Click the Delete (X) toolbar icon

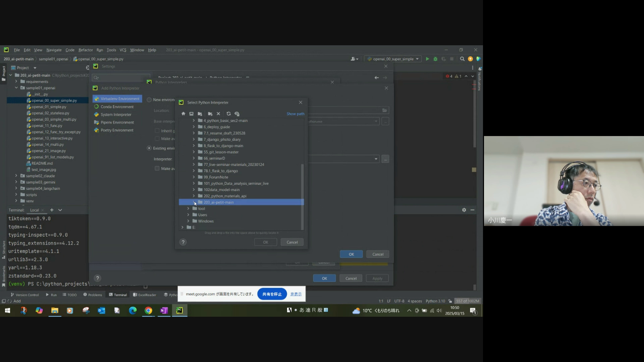pyautogui.click(x=218, y=114)
